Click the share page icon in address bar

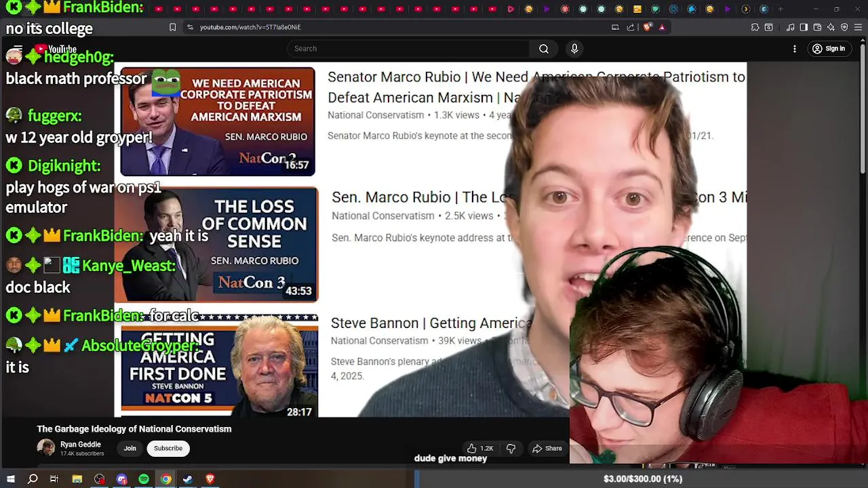pos(631,27)
